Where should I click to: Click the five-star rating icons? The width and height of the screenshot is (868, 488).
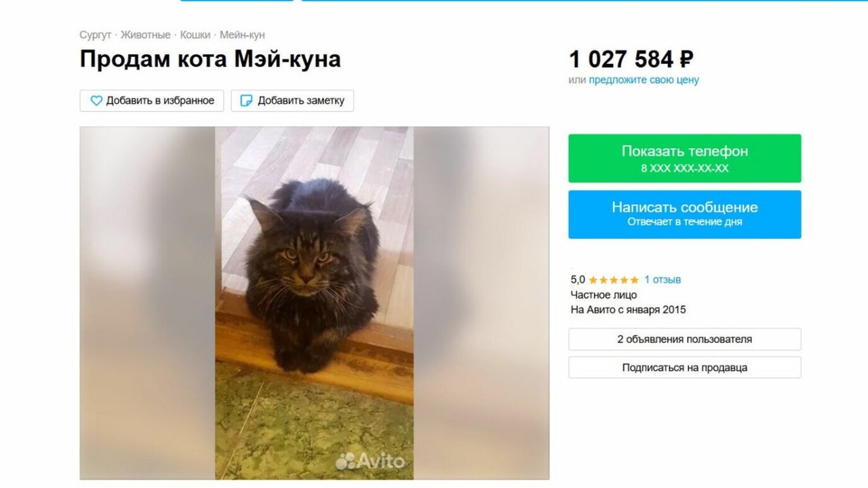[x=614, y=280]
